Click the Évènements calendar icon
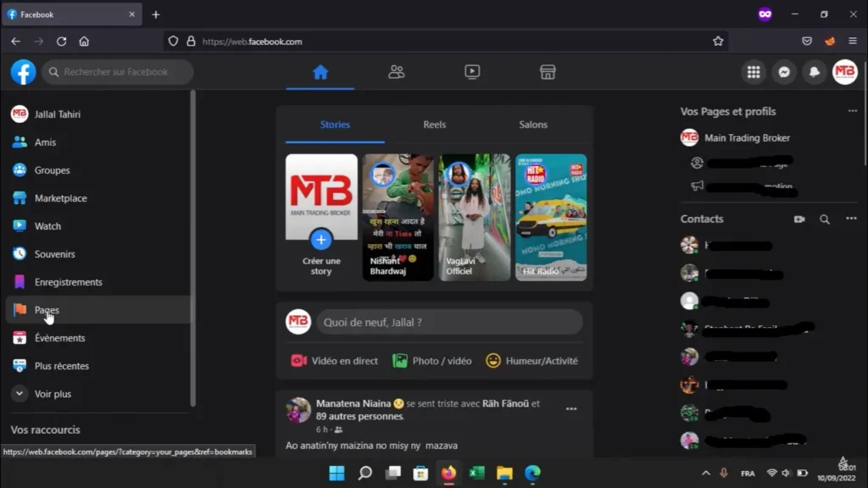The height and width of the screenshot is (488, 868). [x=19, y=337]
